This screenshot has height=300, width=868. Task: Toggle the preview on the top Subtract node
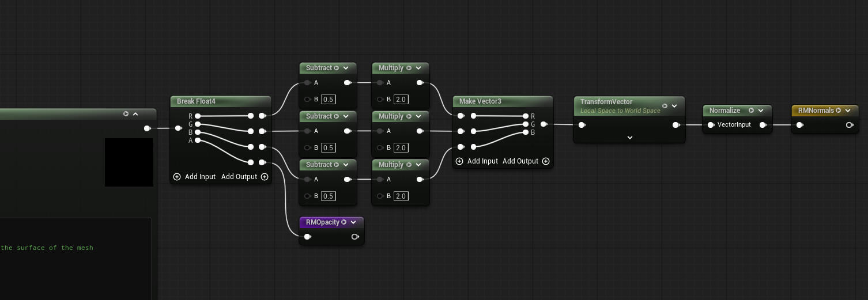pyautogui.click(x=337, y=68)
